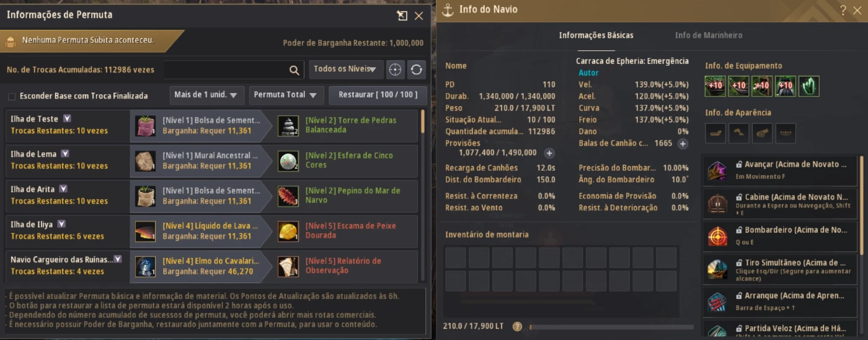Click the Escama de Peixe Dourada icon

(288, 231)
